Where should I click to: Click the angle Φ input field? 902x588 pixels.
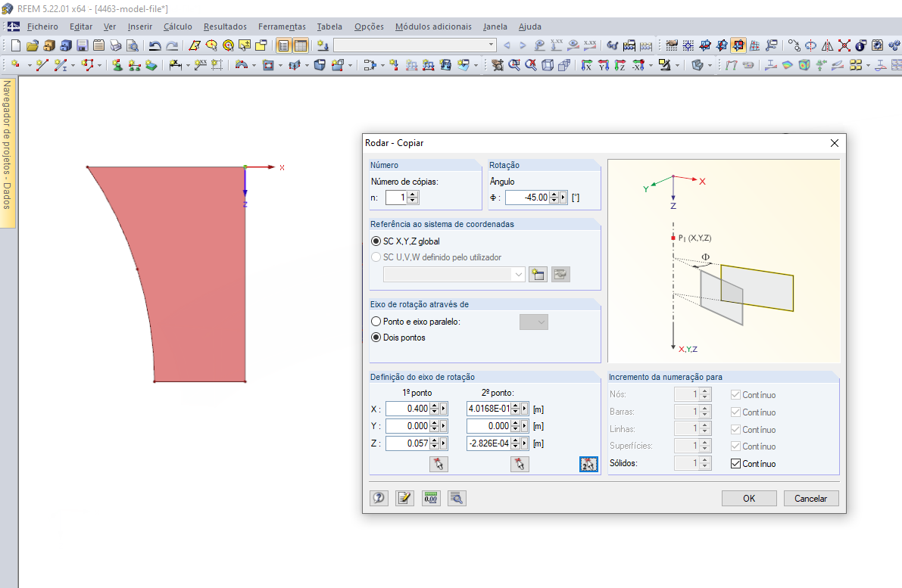click(x=528, y=198)
